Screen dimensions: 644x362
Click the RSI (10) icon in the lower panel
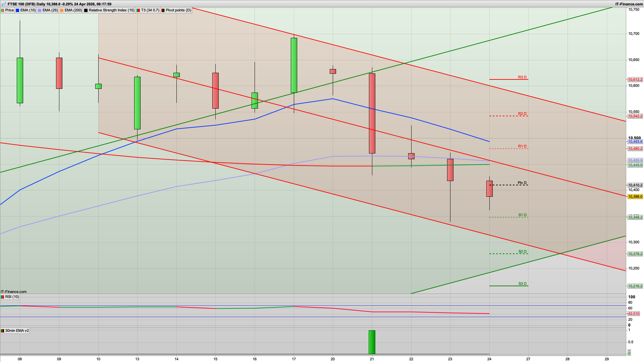tap(3, 297)
